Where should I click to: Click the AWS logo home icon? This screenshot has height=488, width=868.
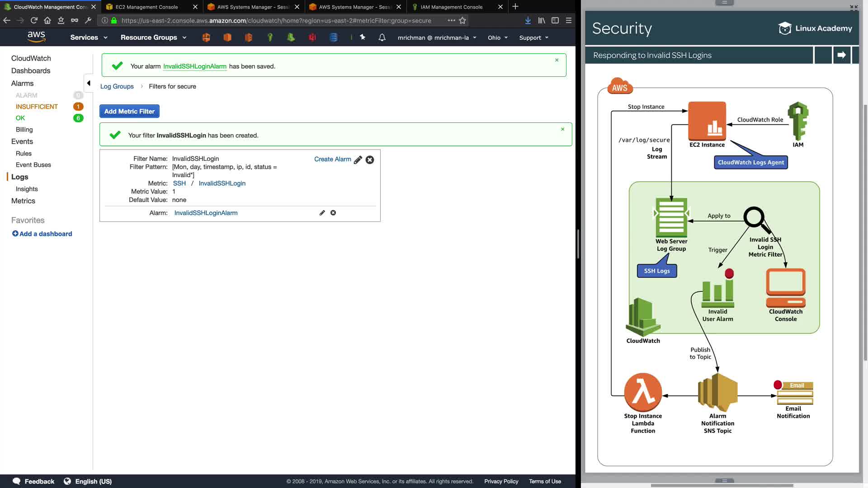click(x=36, y=37)
